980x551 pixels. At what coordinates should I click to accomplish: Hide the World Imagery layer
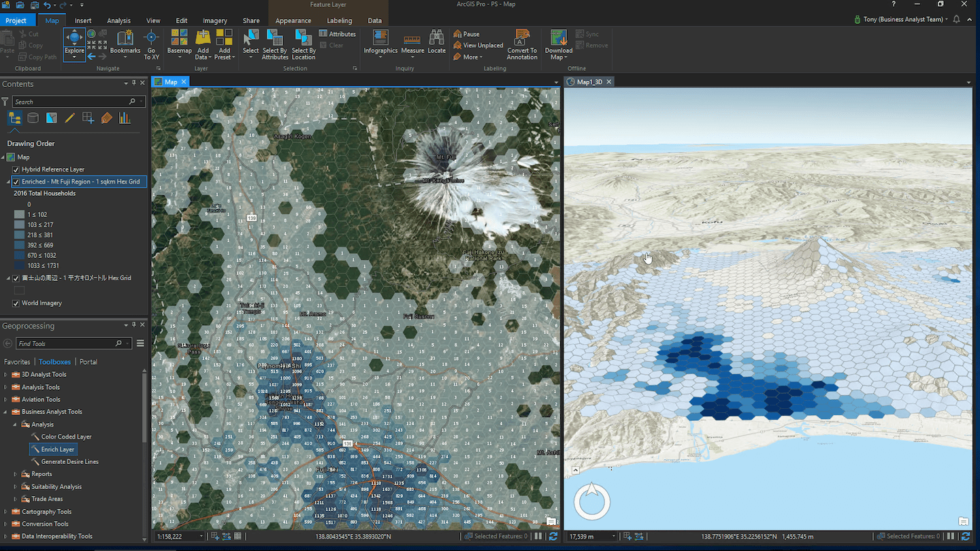coord(16,303)
